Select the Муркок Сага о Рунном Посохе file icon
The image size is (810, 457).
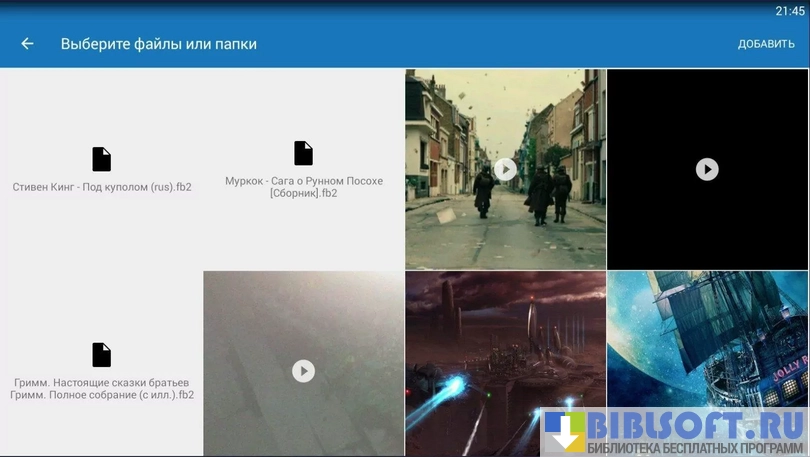303,153
